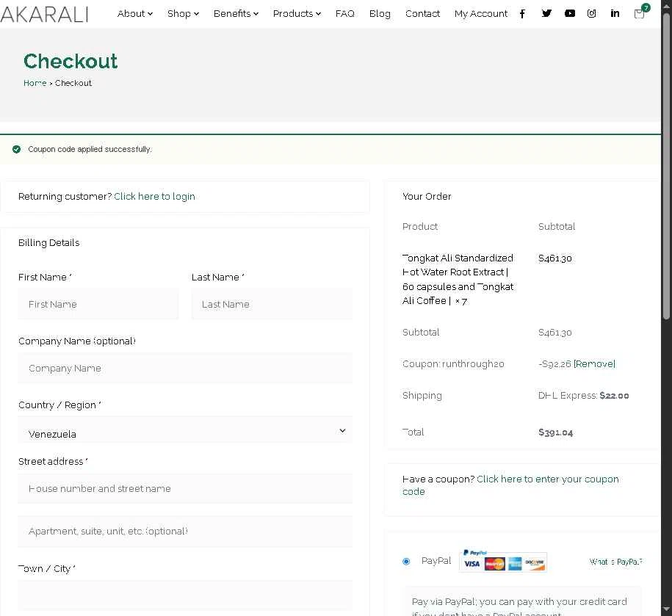The width and height of the screenshot is (672, 616).
Task: Expand the Products menu
Action: (x=297, y=14)
